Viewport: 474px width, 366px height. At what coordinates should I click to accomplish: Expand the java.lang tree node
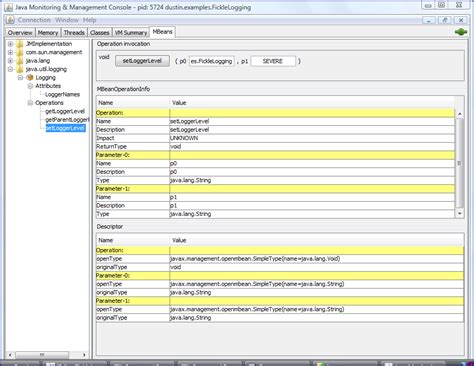[x=10, y=61]
